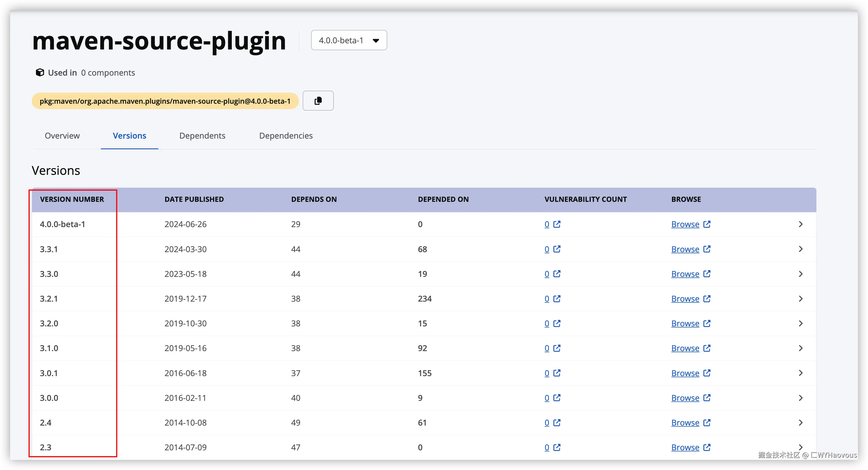Click external-link icon next to 4.0.0-beta-1 vulnerability count
The image size is (868, 470).
tap(557, 224)
